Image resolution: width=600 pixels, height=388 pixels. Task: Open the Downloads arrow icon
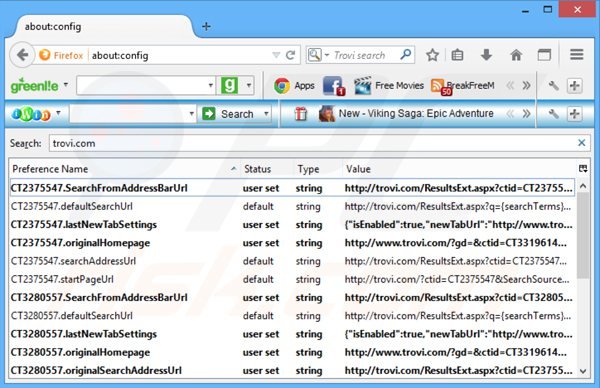(486, 55)
